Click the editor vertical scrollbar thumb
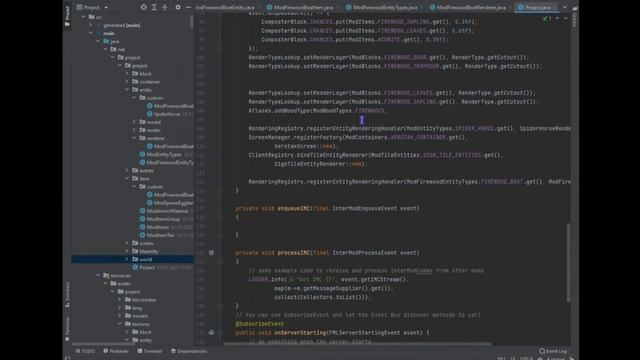This screenshot has height=360, width=640. click(568, 262)
